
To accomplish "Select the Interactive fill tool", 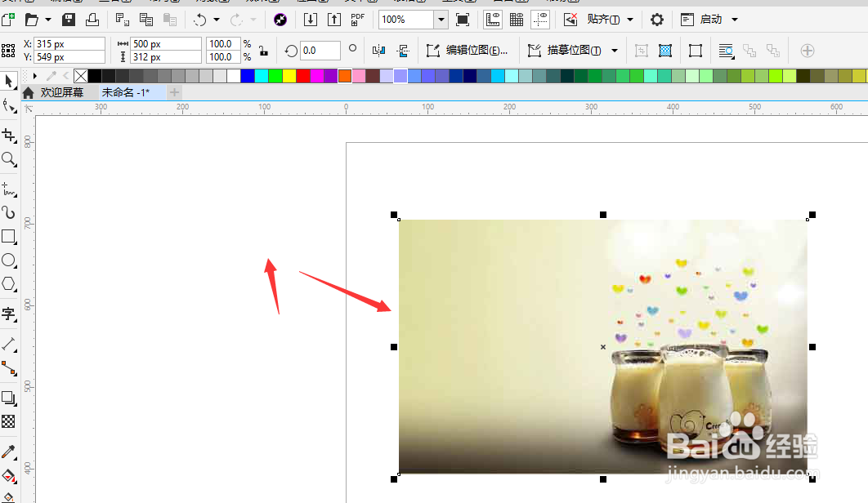I will pos(9,475).
